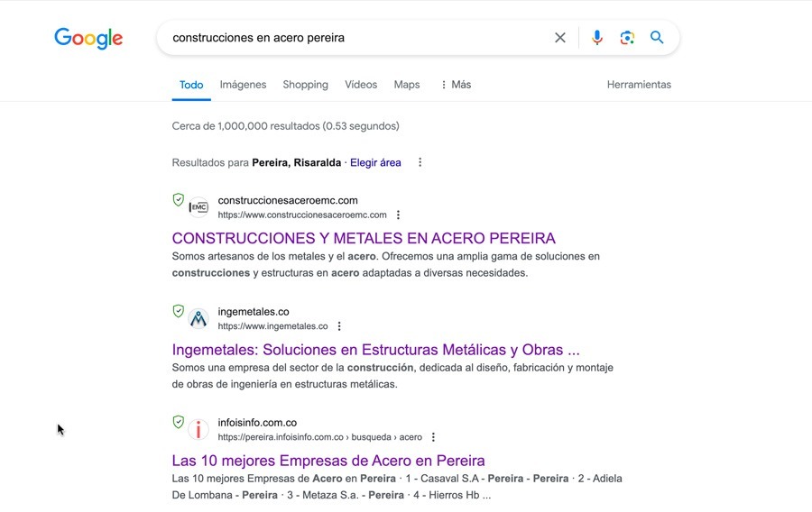Open the Shopping tab
The width and height of the screenshot is (812, 512).
pos(305,85)
